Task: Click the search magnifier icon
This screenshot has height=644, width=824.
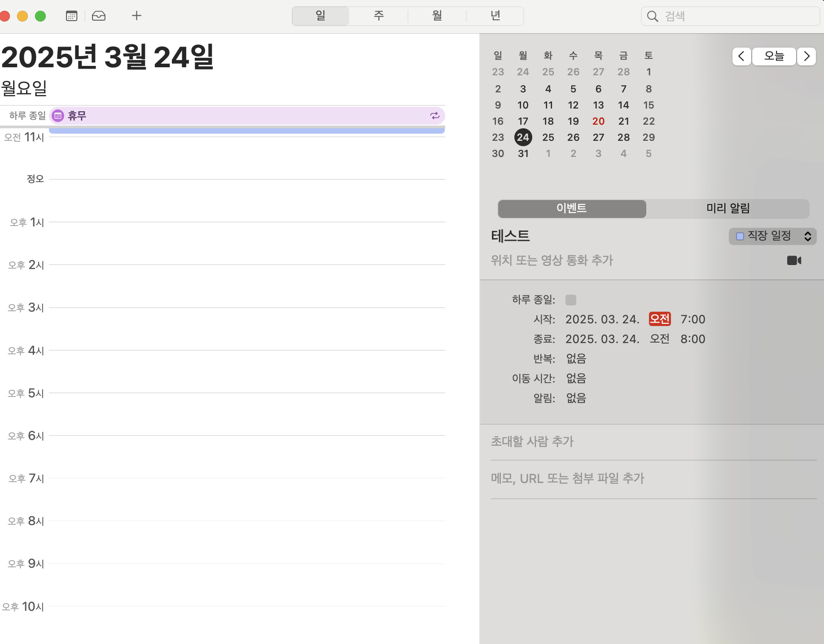Action: click(x=653, y=17)
